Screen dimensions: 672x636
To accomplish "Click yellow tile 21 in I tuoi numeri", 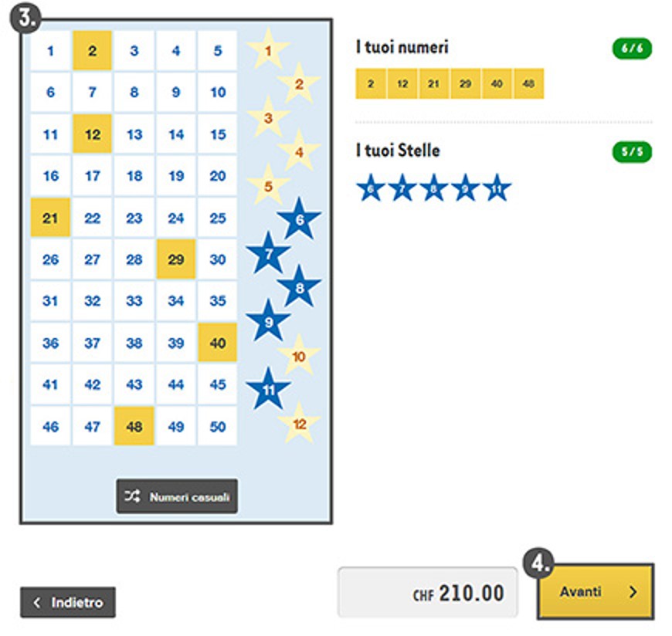I will (x=433, y=83).
